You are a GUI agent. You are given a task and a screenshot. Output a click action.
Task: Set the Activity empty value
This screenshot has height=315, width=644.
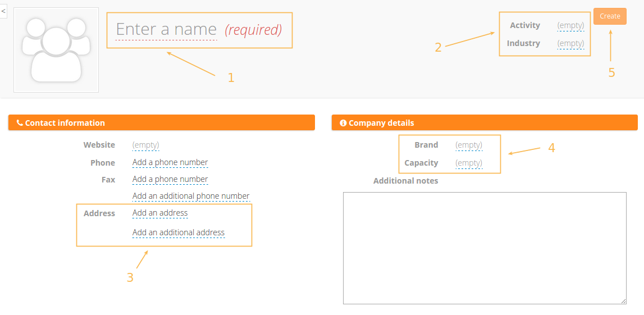[x=570, y=26]
